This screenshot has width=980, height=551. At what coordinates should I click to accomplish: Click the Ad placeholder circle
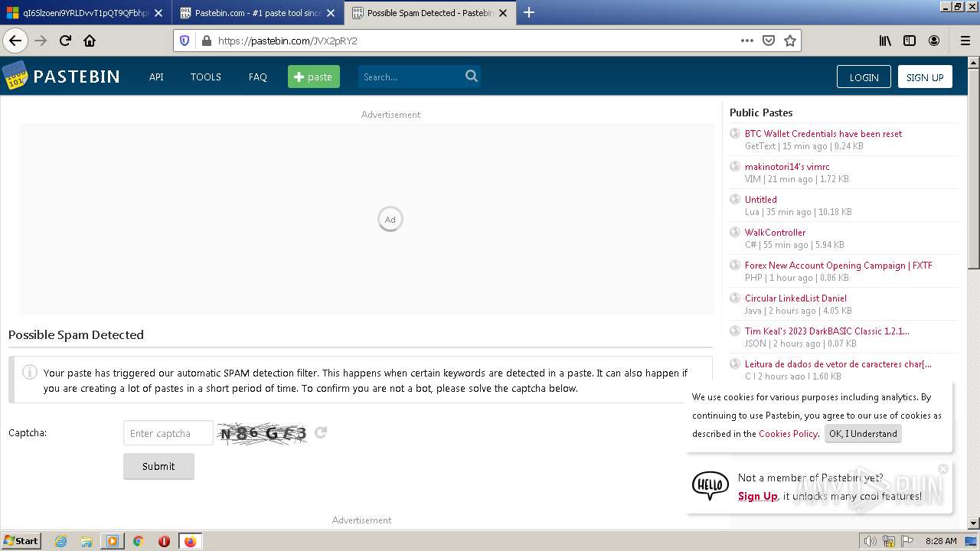(x=390, y=220)
